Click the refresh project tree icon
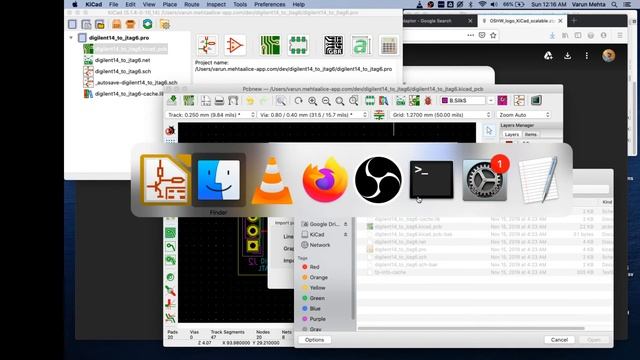The width and height of the screenshot is (640, 360). [147, 24]
